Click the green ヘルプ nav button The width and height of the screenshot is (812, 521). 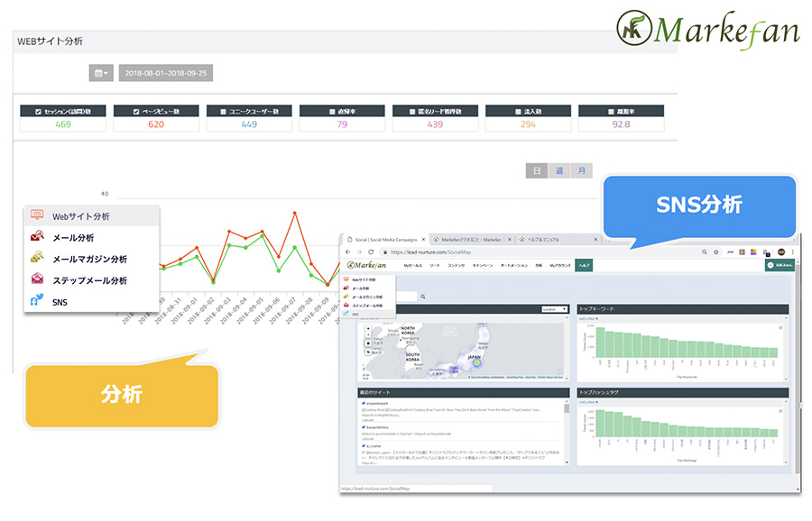tap(584, 265)
